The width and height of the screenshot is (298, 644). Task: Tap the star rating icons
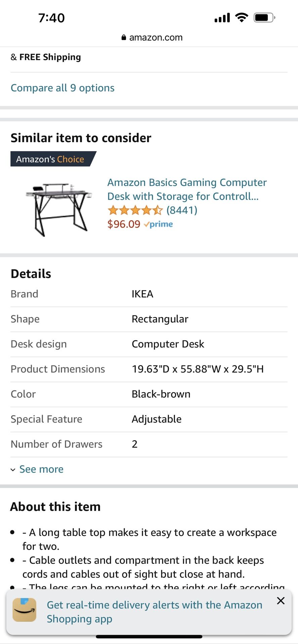135,210
